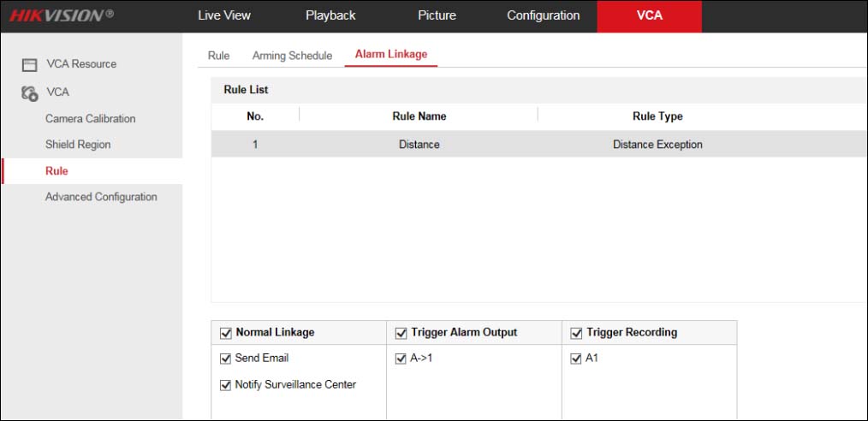Open the Configuration tab

tap(543, 15)
